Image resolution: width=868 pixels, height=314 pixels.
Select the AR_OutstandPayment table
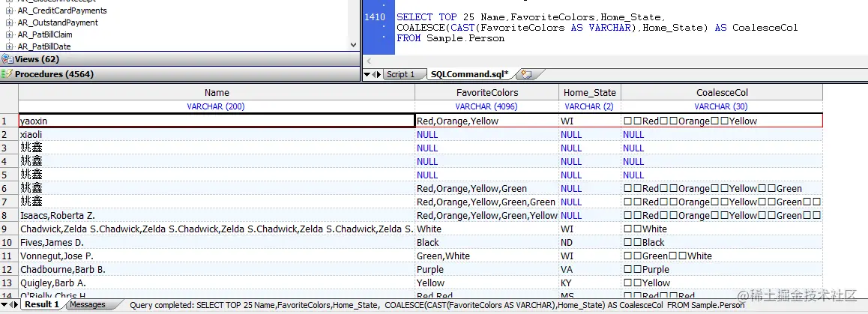[x=58, y=22]
